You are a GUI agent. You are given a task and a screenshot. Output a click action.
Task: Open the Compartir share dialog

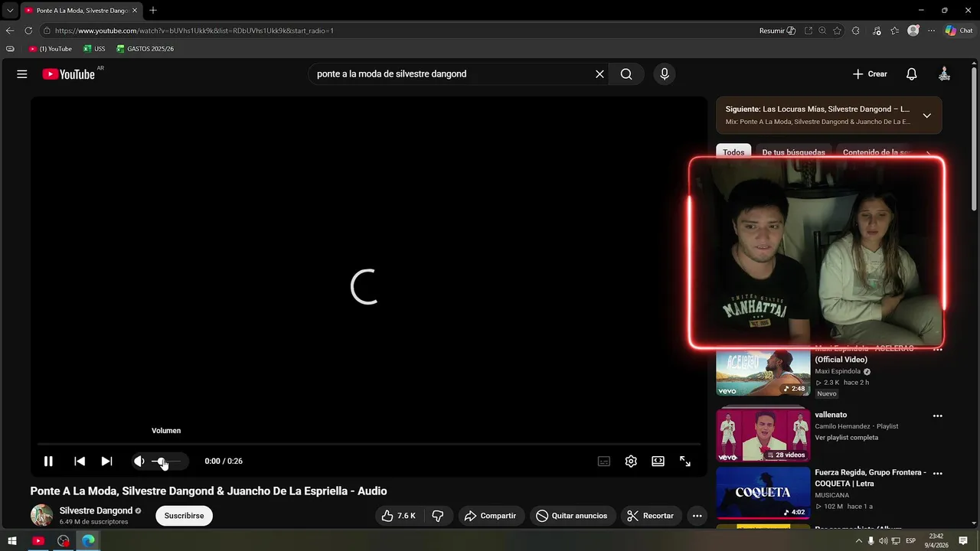tap(491, 516)
